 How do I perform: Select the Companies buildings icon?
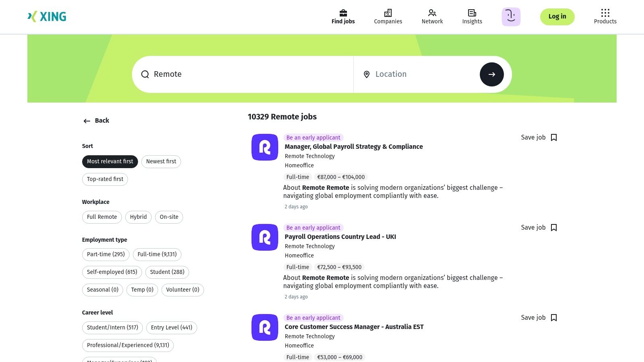click(388, 13)
